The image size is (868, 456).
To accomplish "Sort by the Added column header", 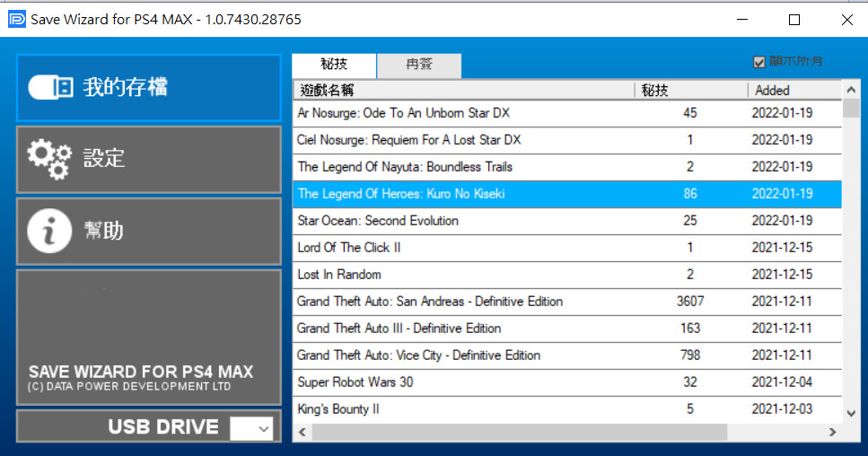I will click(794, 90).
